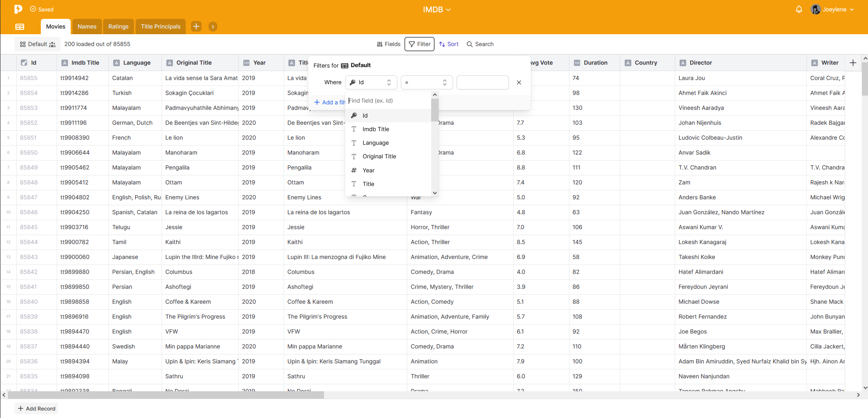Viewport: 868px width, 418px height.
Task: Click the vertical scrollbar down arrow
Action: [865, 388]
